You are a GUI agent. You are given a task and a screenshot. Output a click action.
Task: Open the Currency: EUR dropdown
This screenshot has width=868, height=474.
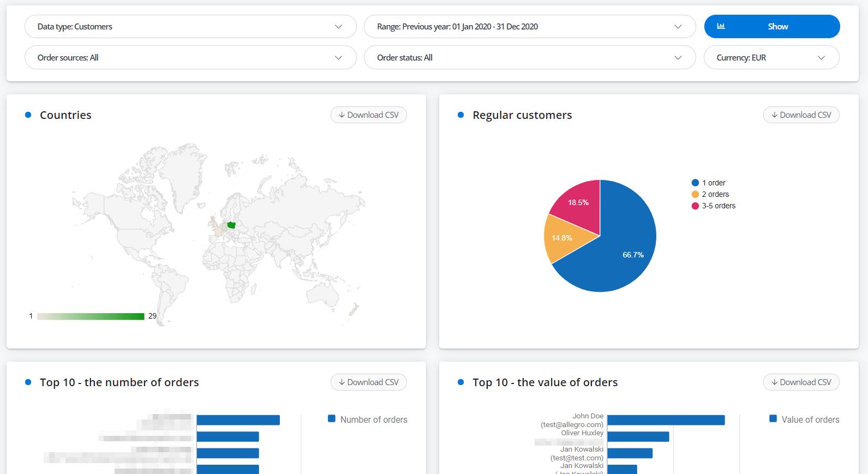point(771,57)
